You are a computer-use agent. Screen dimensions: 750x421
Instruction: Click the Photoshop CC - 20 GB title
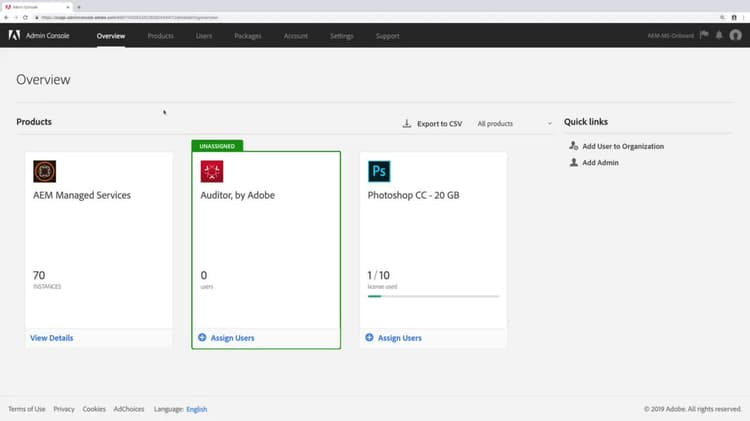click(413, 195)
